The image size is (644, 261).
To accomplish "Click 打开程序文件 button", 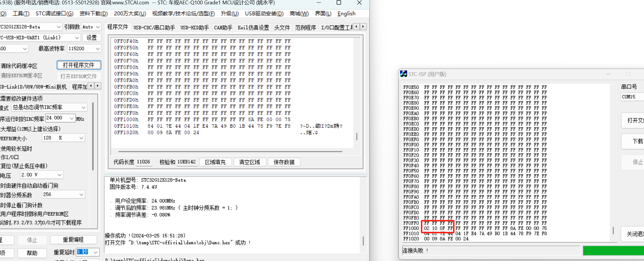I will point(79,65).
